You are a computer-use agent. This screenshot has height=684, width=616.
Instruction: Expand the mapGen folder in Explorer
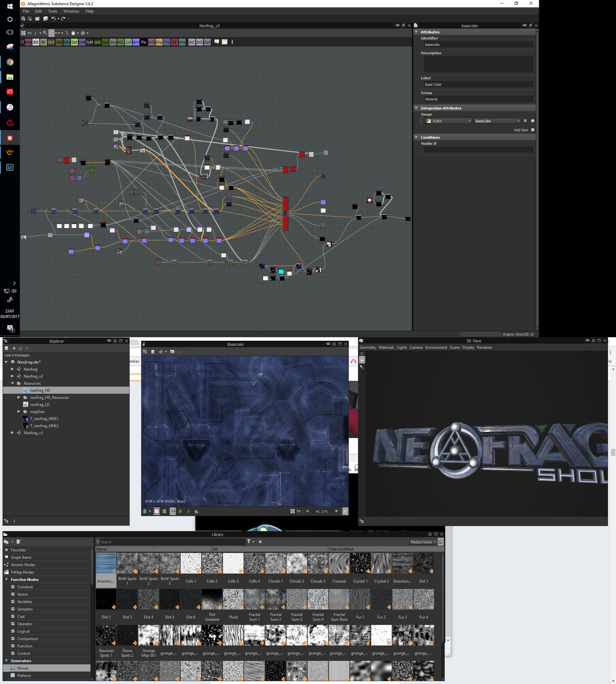[19, 411]
